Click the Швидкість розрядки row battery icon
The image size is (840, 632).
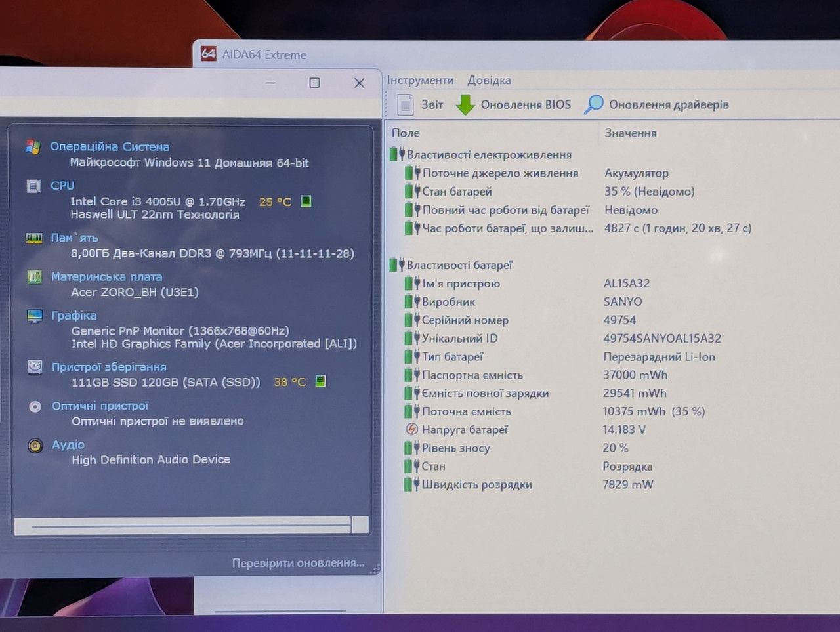pos(411,484)
